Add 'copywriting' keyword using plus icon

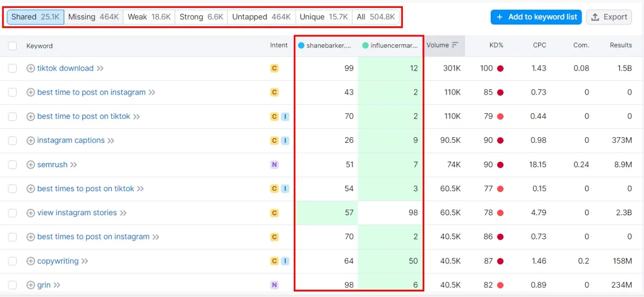coord(30,261)
